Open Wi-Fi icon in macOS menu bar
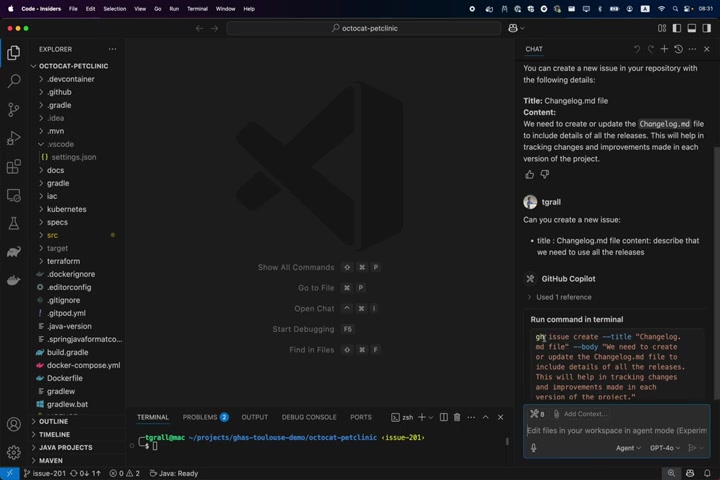720x480 pixels. tap(661, 9)
